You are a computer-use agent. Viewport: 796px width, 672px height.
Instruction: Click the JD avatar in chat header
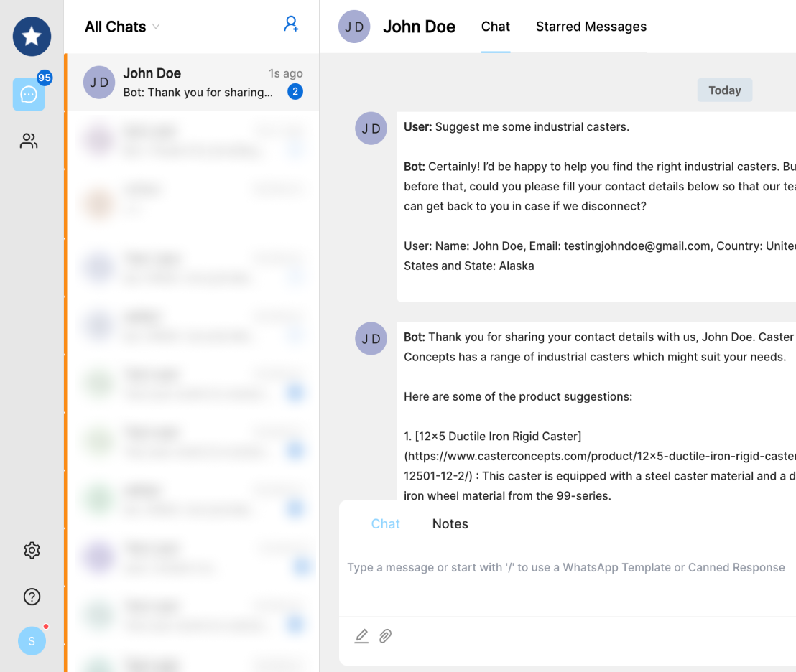(x=354, y=27)
